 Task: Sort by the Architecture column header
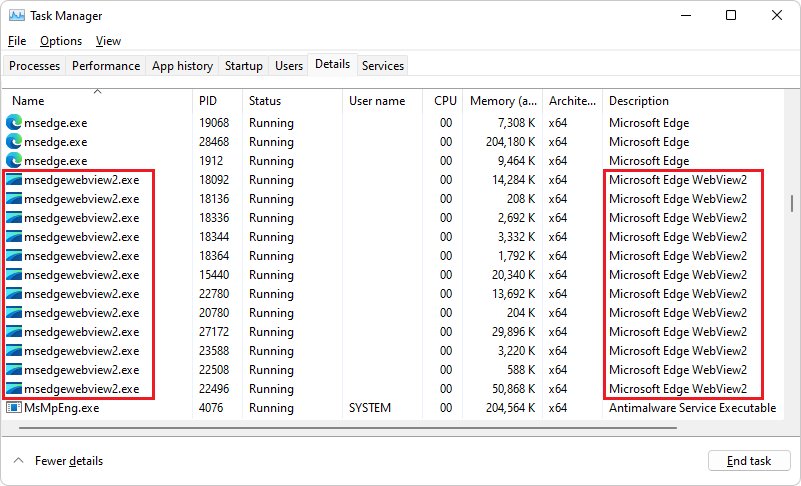572,101
